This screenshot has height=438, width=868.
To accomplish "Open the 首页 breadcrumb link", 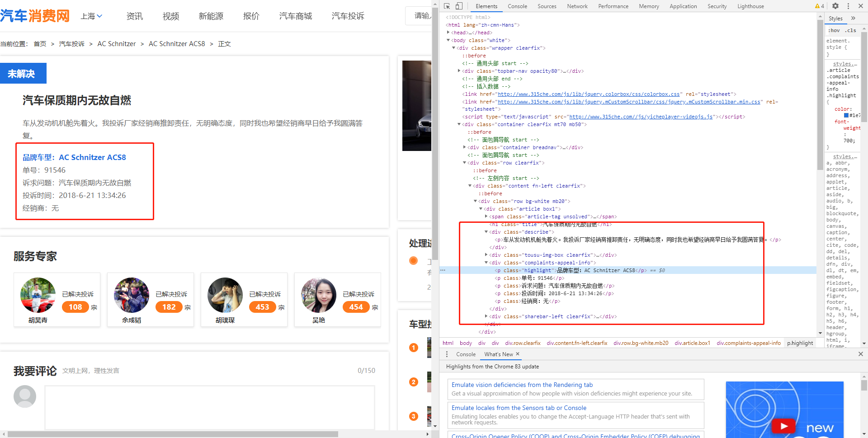I will 40,43.
